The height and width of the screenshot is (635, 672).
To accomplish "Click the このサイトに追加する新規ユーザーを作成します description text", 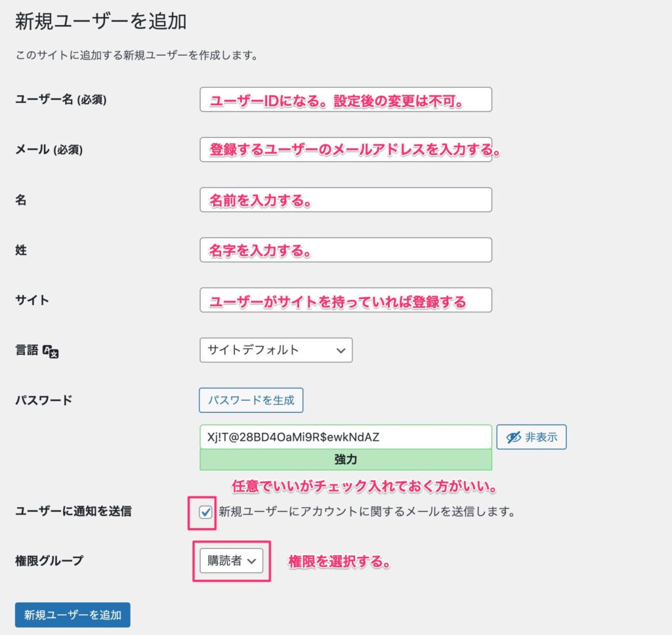I will point(136,55).
